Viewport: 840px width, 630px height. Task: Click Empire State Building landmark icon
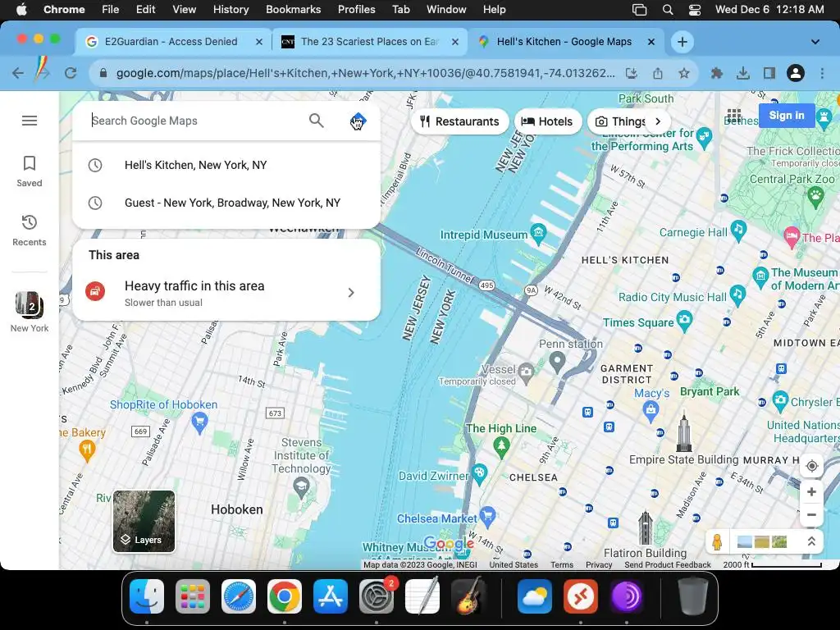(683, 431)
